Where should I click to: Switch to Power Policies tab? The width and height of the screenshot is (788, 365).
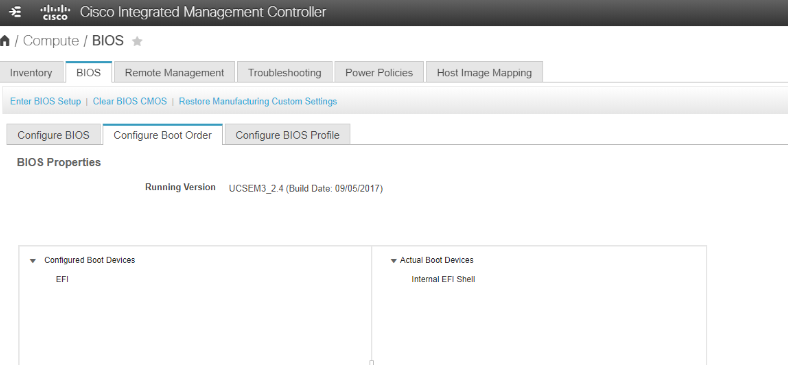379,72
